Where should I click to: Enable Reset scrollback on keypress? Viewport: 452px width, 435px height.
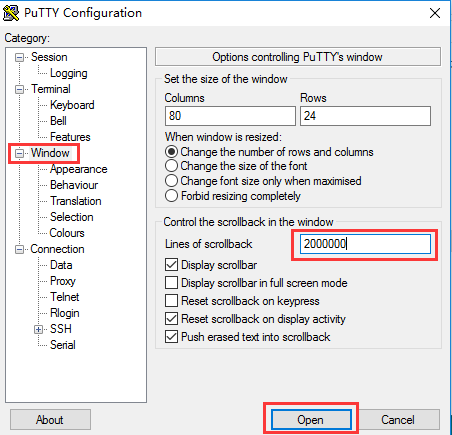[x=171, y=301]
